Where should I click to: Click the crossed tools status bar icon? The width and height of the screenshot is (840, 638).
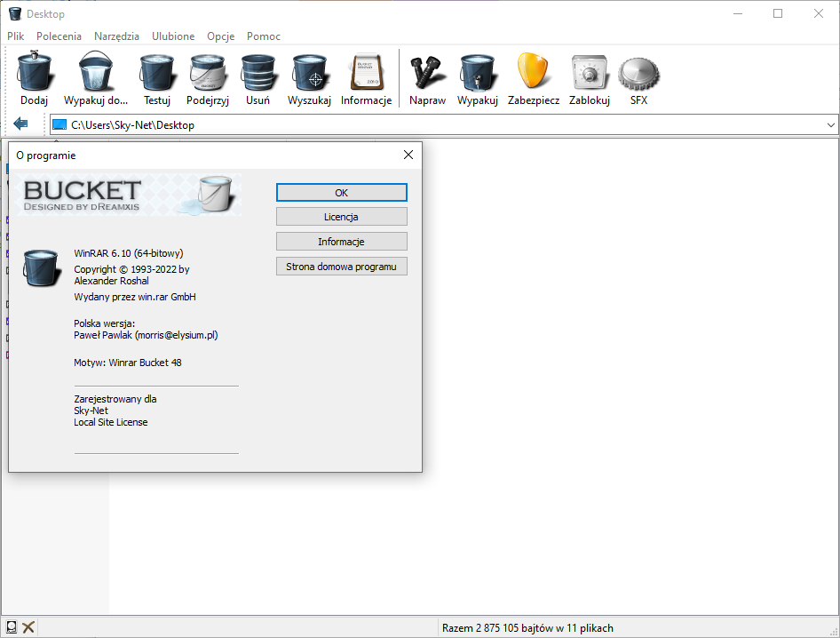coord(28,626)
